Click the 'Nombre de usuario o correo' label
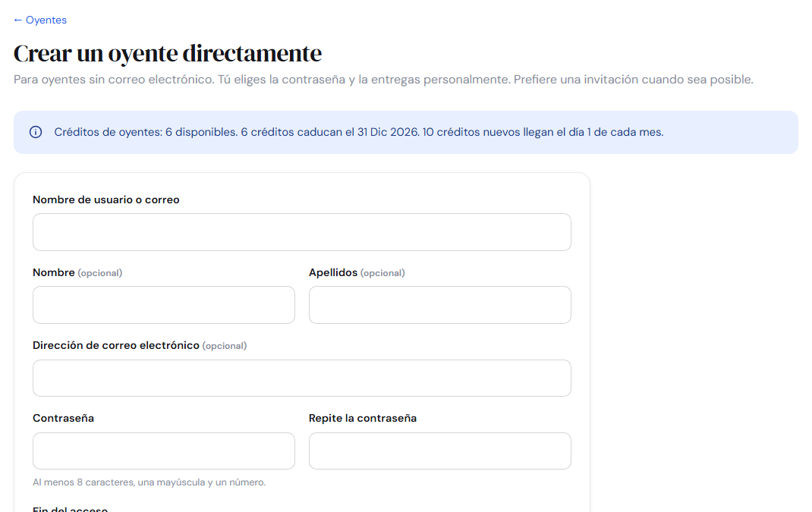 pyautogui.click(x=106, y=199)
